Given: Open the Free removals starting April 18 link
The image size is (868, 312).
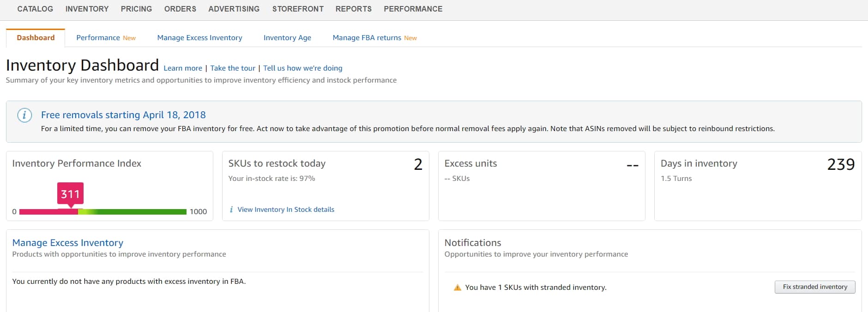Looking at the screenshot, I should 123,115.
